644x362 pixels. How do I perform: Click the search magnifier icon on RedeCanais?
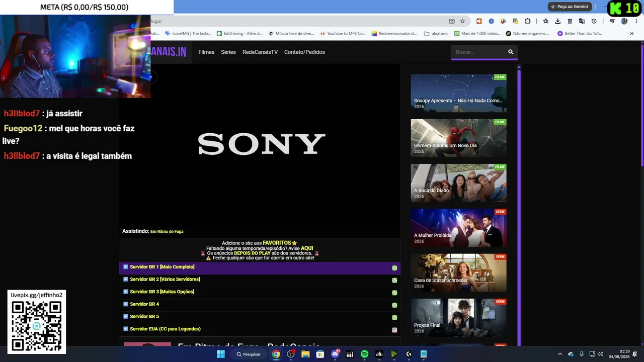511,52
